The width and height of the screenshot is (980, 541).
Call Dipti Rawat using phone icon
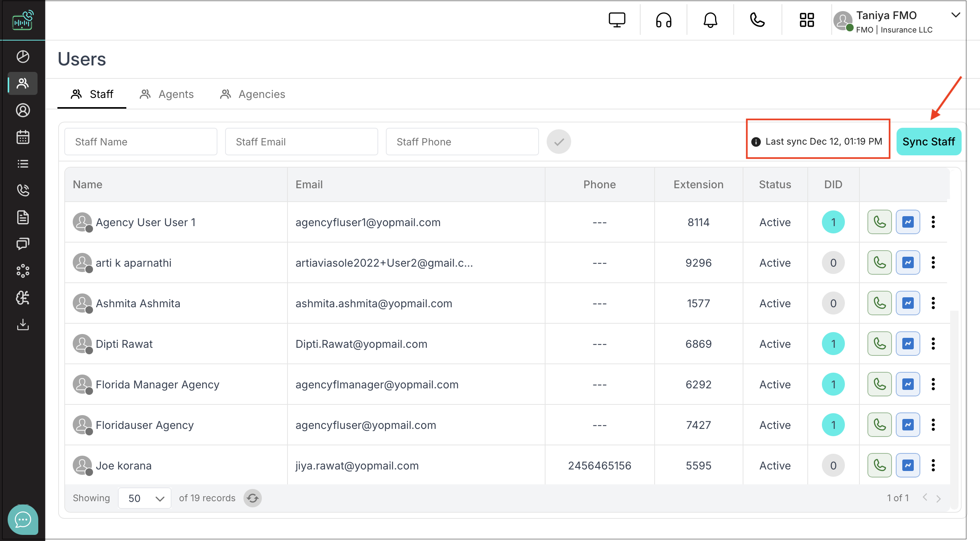click(879, 344)
